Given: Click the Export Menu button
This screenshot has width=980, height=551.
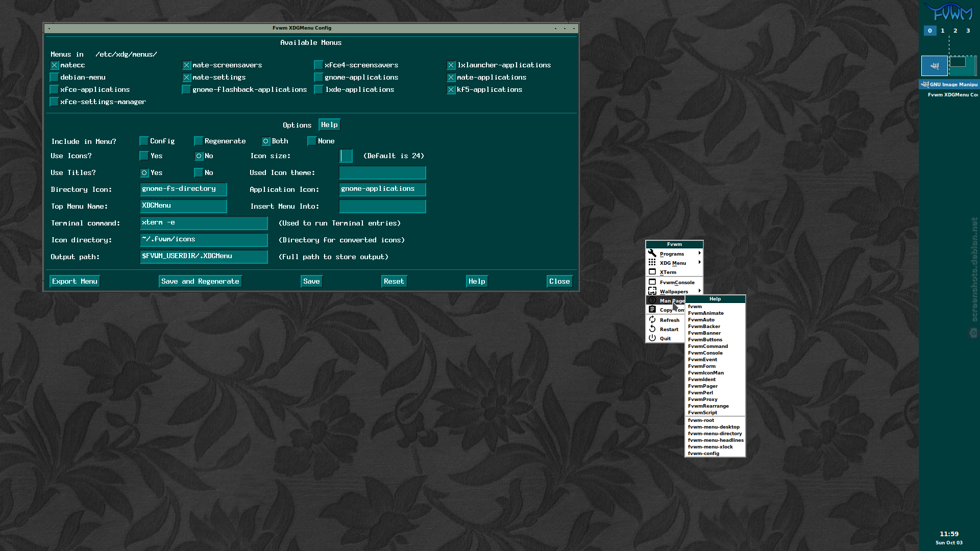Looking at the screenshot, I should pyautogui.click(x=75, y=282).
